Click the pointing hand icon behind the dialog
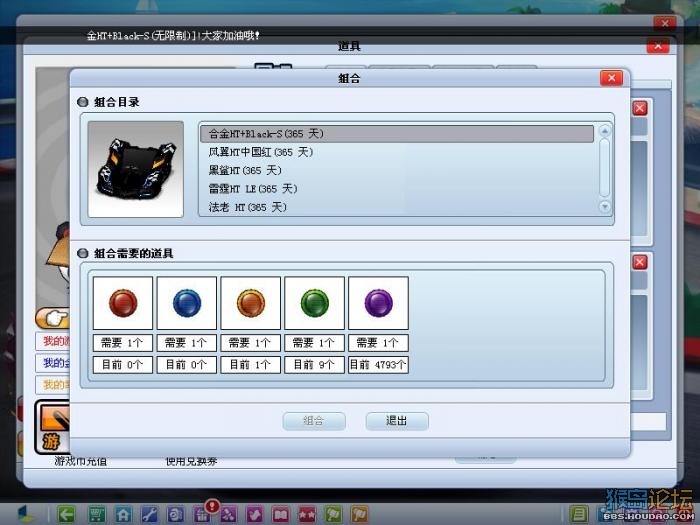 [x=53, y=318]
